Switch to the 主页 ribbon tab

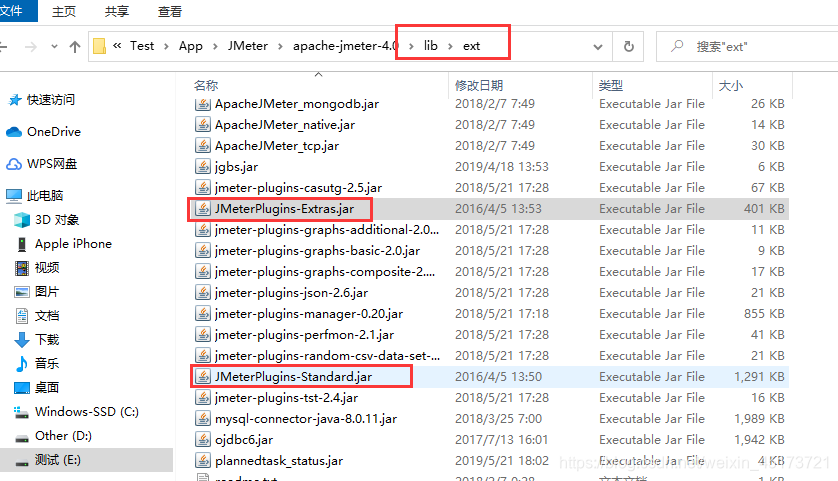pyautogui.click(x=64, y=11)
